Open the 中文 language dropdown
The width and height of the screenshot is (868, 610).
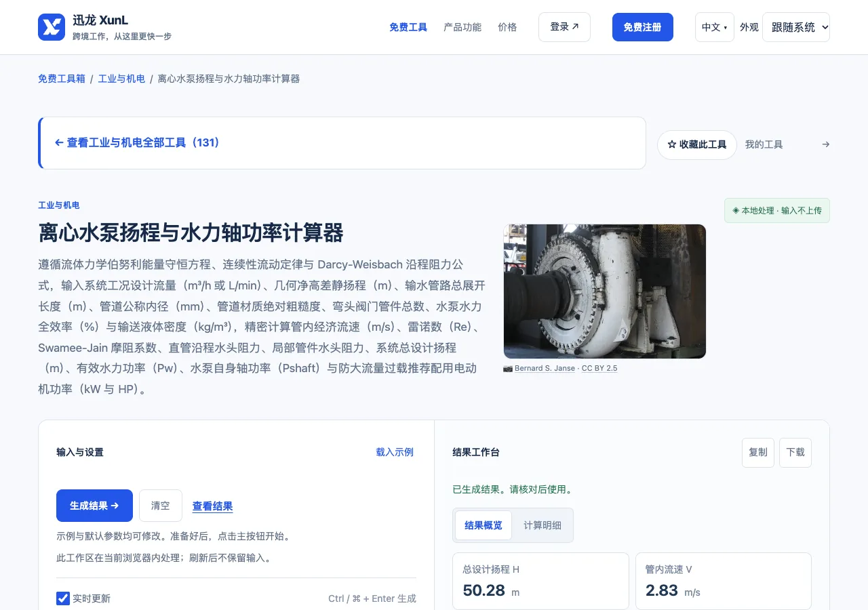[x=714, y=27]
